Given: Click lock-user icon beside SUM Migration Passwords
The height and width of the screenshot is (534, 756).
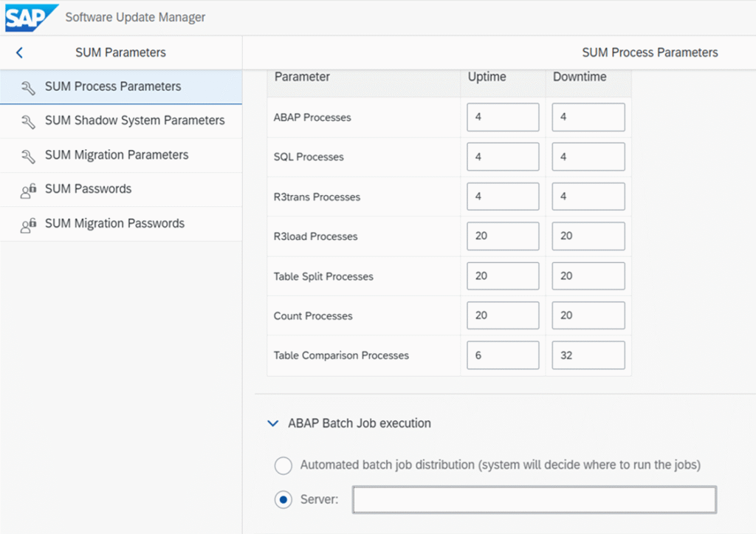Looking at the screenshot, I should coord(28,225).
